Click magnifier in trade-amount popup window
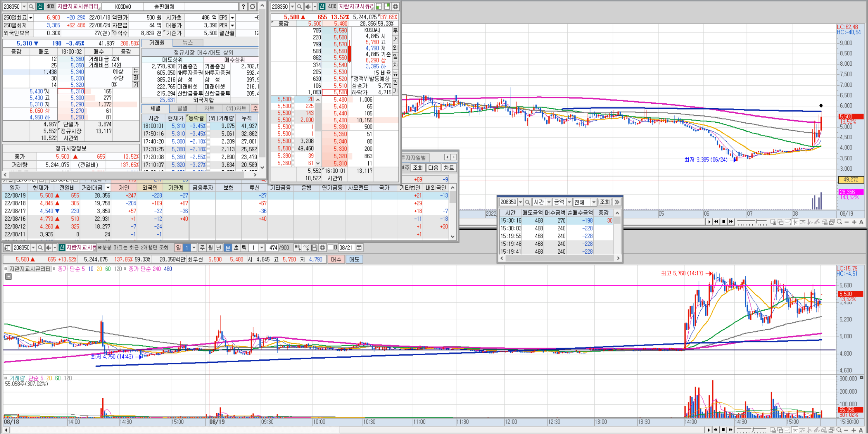868x434 pixels. point(527,202)
